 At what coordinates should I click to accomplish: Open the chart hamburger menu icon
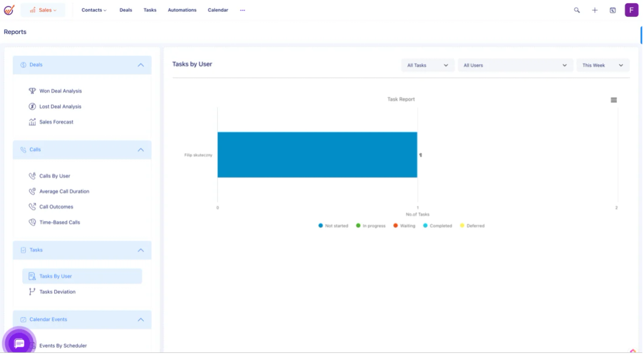[613, 100]
